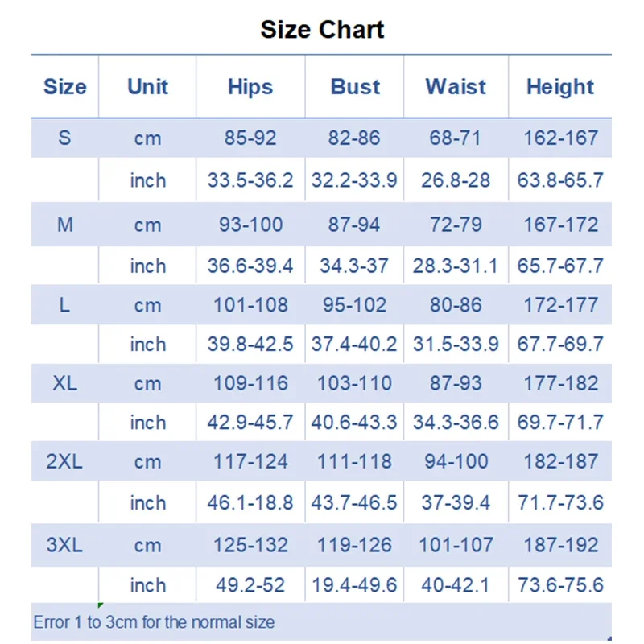Click hips cell showing 85-92
Viewport: 644px width, 644px height.
[250, 138]
